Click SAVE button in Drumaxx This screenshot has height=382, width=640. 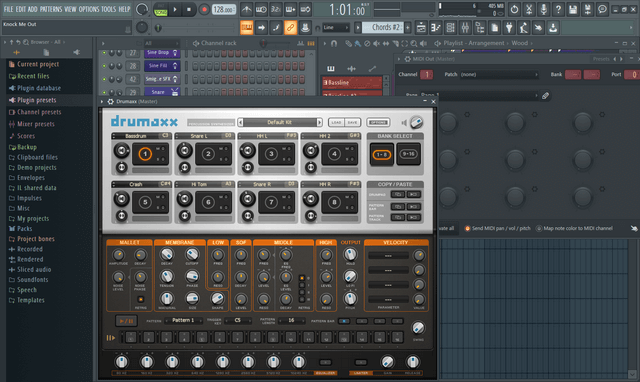pos(352,122)
